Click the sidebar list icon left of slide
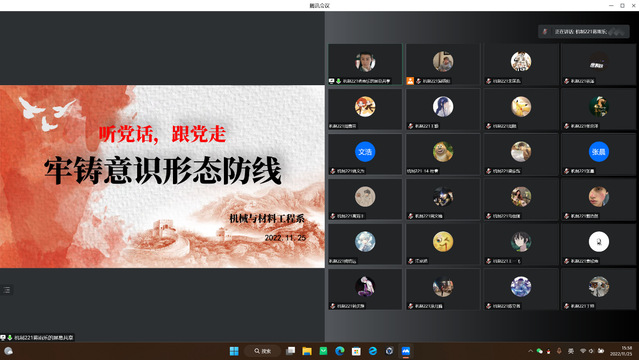 tap(7, 290)
